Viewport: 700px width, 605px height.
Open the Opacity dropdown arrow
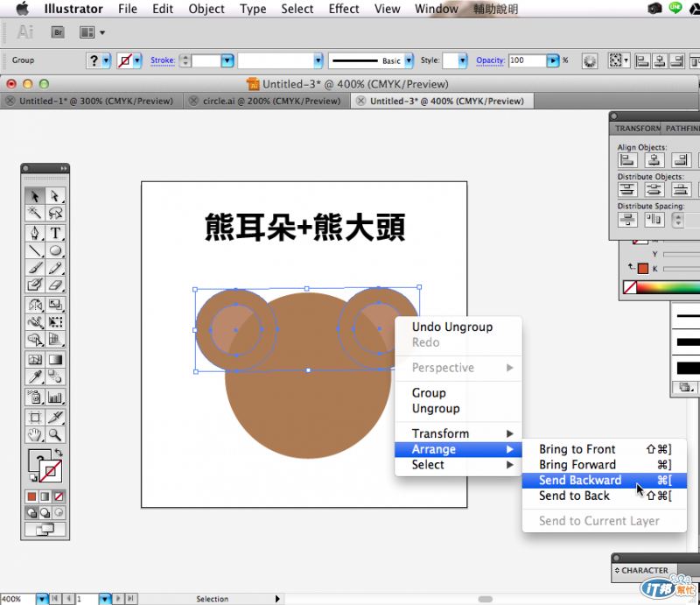click(x=553, y=60)
